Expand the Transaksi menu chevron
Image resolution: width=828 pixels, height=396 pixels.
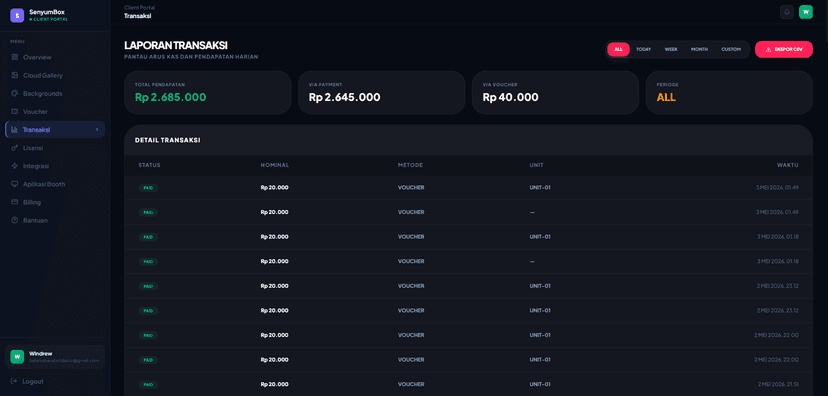tap(97, 129)
